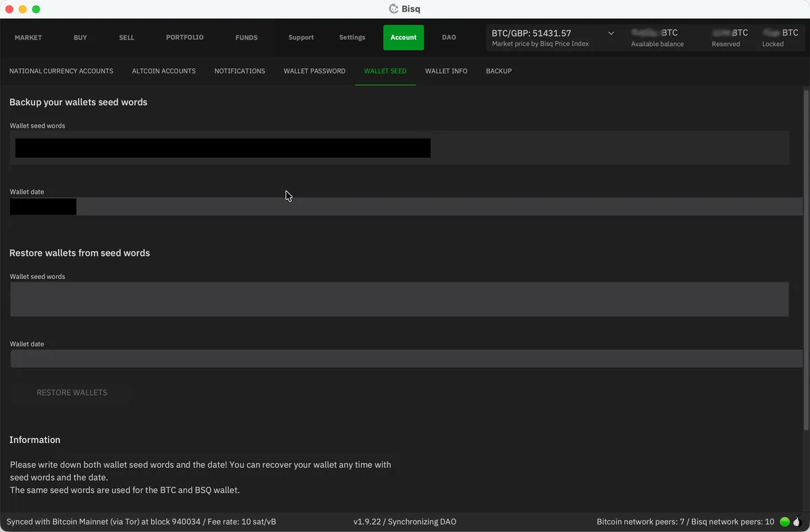The height and width of the screenshot is (532, 810).
Task: Open the Wallet Password tab
Action: pyautogui.click(x=315, y=71)
